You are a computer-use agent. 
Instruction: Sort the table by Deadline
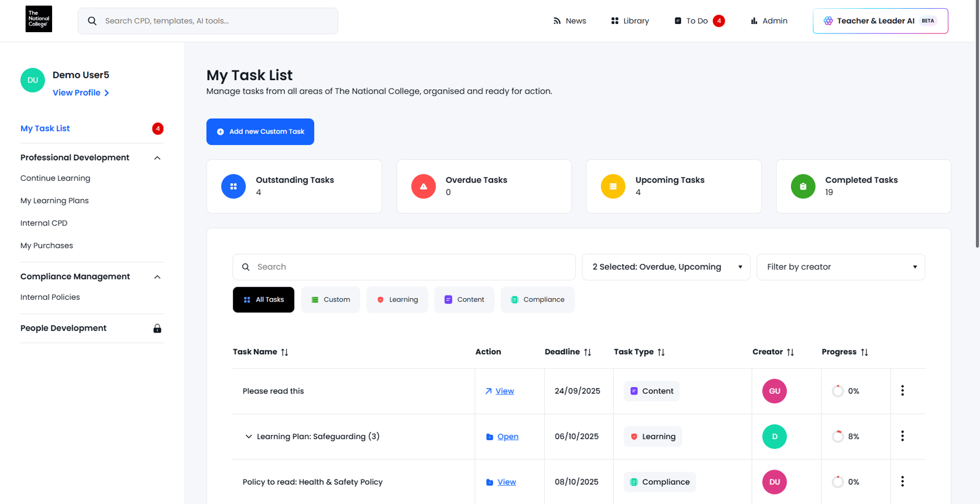[x=587, y=352]
